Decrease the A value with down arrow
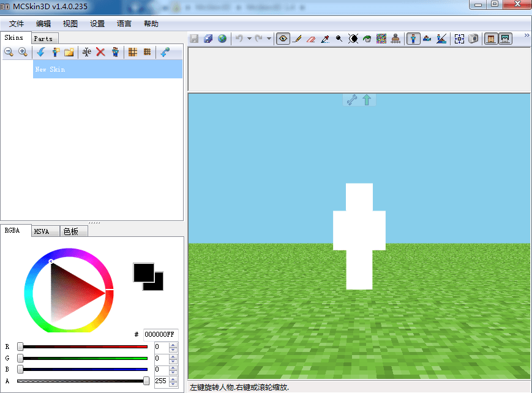 point(173,383)
